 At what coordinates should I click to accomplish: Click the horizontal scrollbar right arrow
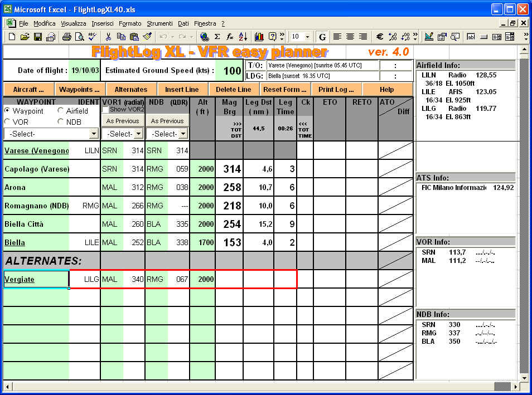point(516,387)
